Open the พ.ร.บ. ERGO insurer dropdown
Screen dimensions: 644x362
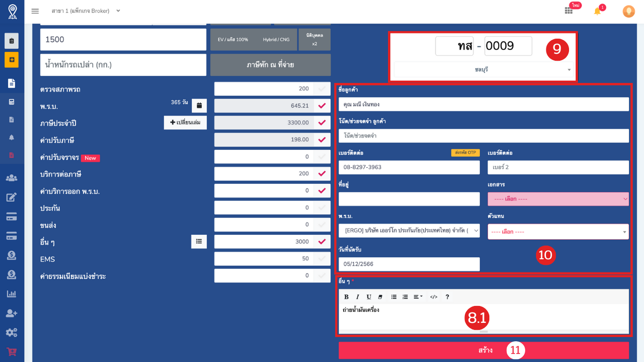click(409, 230)
